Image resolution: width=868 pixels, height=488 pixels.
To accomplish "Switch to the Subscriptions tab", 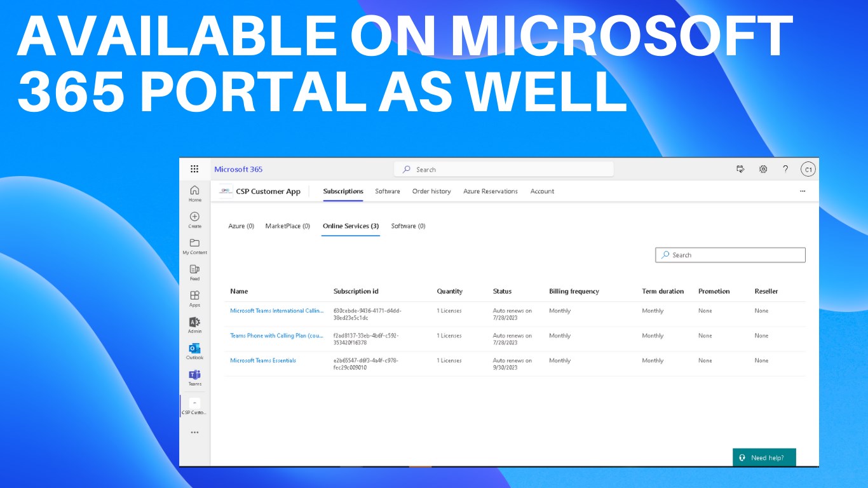I will click(x=343, y=191).
